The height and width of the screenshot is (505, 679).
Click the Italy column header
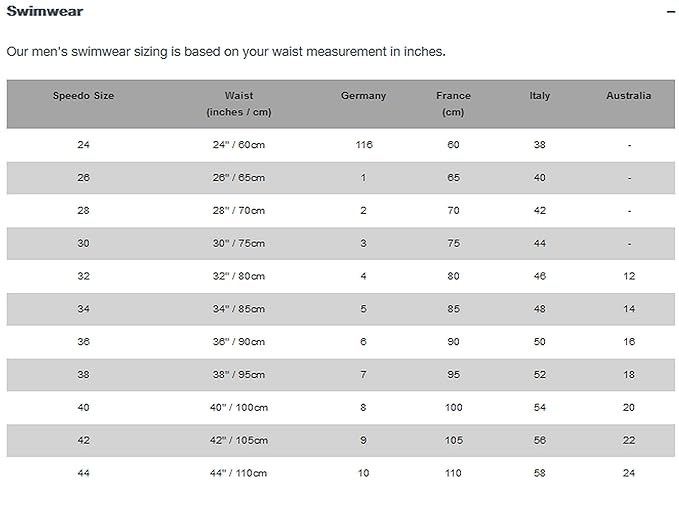[539, 96]
